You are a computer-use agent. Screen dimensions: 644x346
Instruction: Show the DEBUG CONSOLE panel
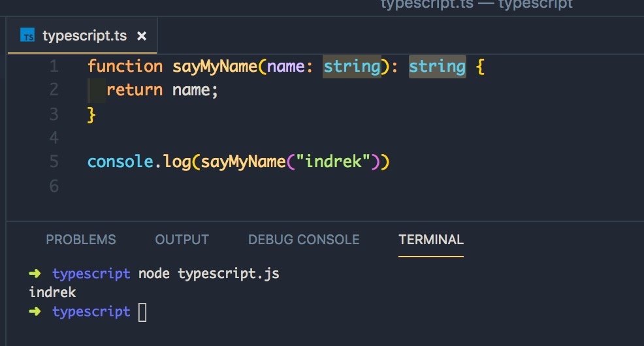pyautogui.click(x=304, y=240)
